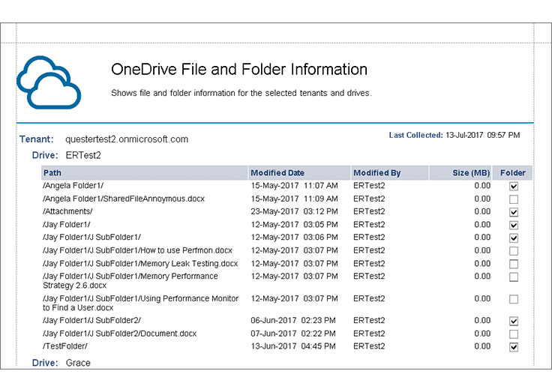Click date 23-May-2017 03:12 PM

point(294,211)
